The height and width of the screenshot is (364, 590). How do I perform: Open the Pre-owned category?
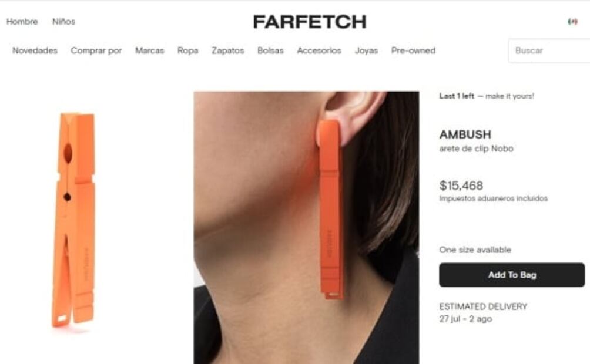click(x=413, y=50)
